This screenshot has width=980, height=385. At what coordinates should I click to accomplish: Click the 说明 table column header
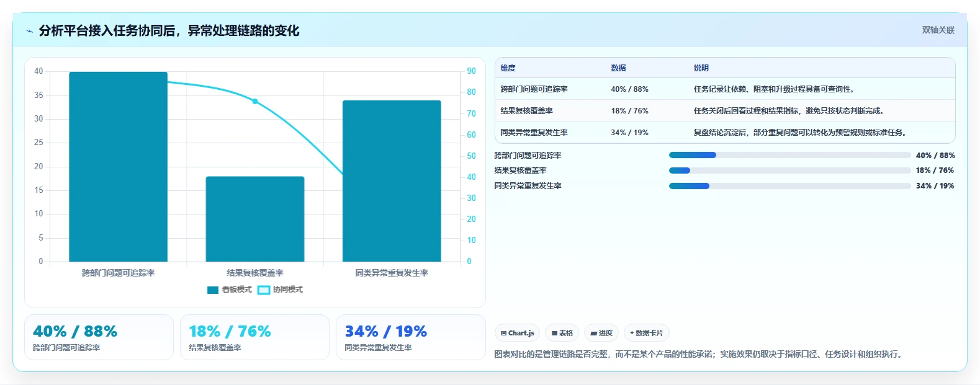[x=701, y=68]
